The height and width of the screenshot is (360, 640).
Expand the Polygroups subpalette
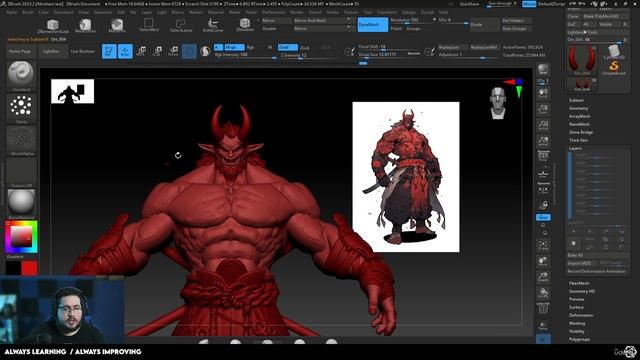pyautogui.click(x=579, y=339)
